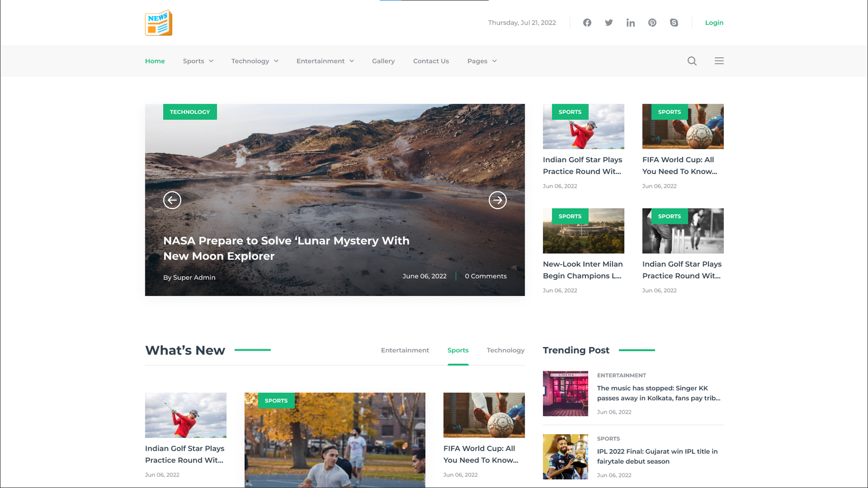Viewport: 868px width, 488px height.
Task: Expand the Technology nav dropdown
Action: click(254, 61)
